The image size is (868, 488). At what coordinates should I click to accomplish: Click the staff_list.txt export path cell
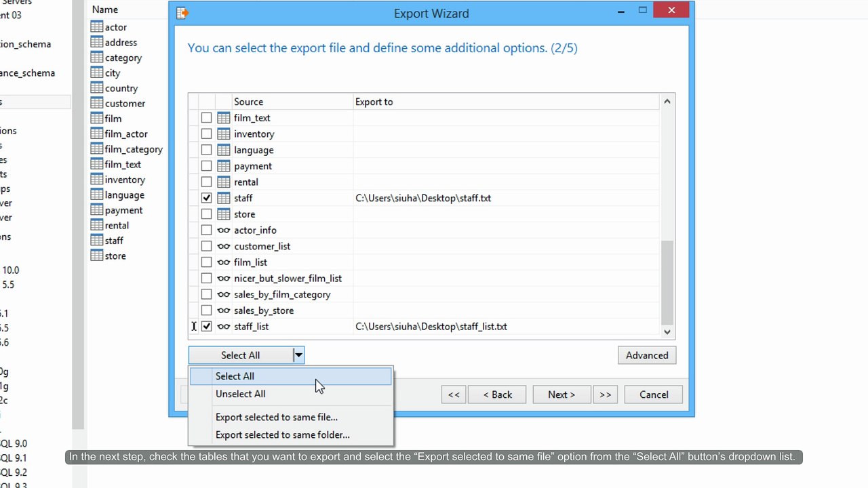point(506,327)
